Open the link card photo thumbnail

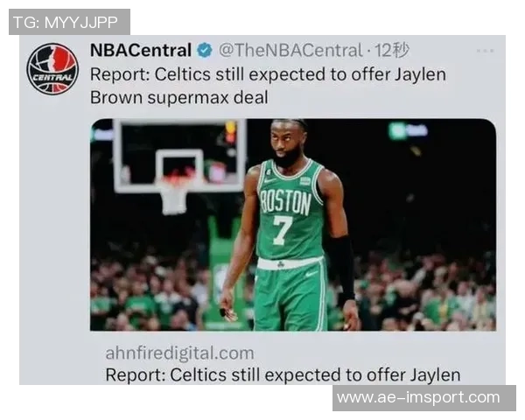coord(293,225)
